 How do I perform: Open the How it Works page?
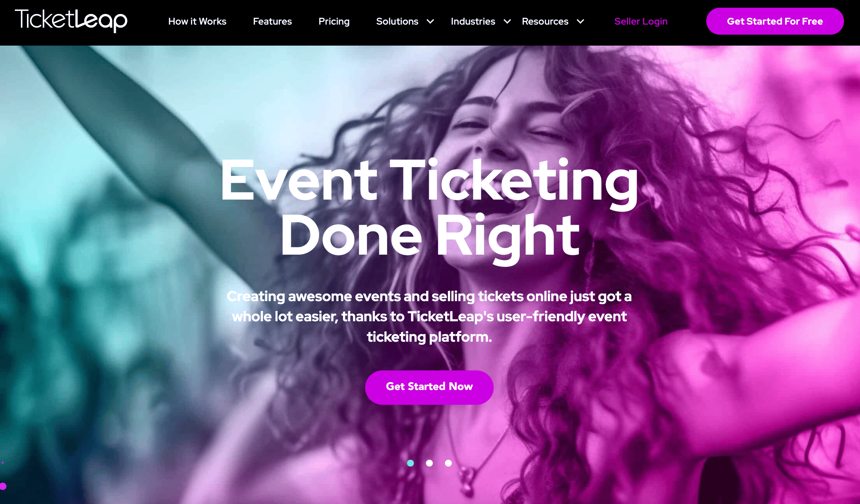click(x=197, y=22)
